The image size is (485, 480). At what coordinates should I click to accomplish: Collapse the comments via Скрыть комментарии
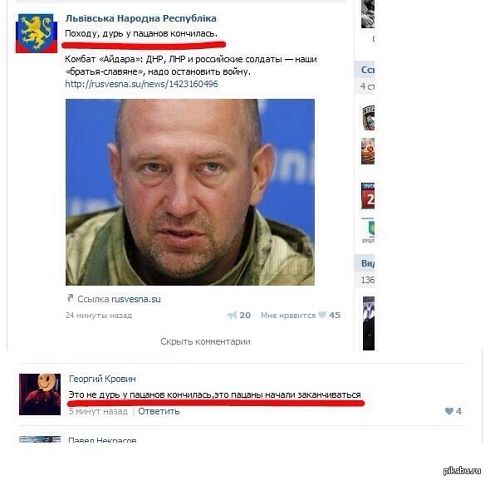(x=205, y=341)
